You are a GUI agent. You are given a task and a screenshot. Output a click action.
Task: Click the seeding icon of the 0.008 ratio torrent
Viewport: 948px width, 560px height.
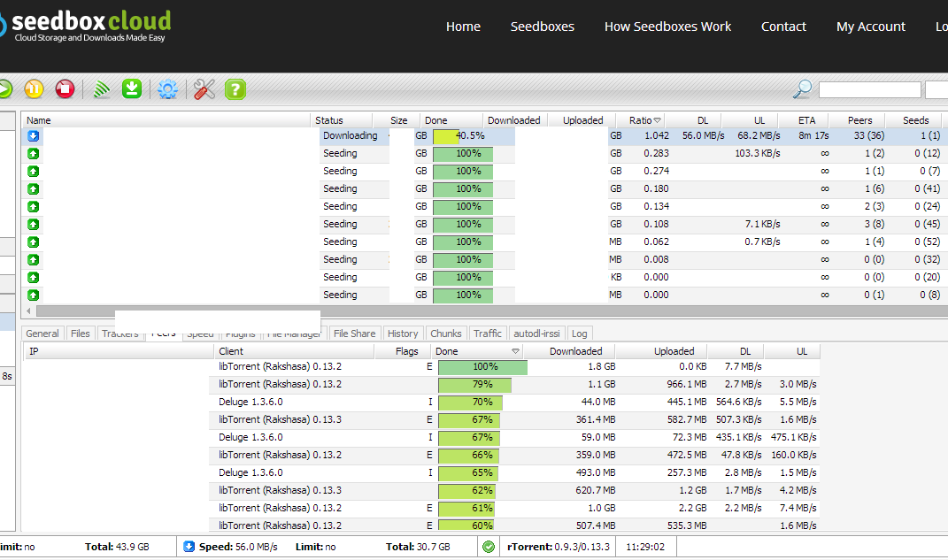click(34, 260)
